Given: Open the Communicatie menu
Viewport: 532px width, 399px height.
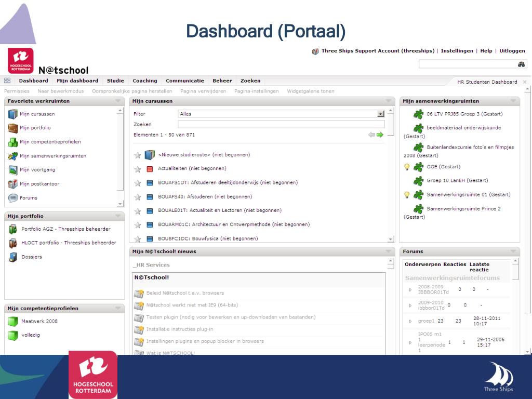Looking at the screenshot, I should (185, 81).
